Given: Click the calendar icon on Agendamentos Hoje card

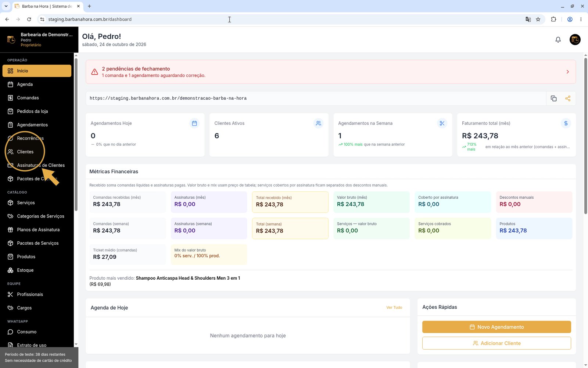Looking at the screenshot, I should 194,123.
